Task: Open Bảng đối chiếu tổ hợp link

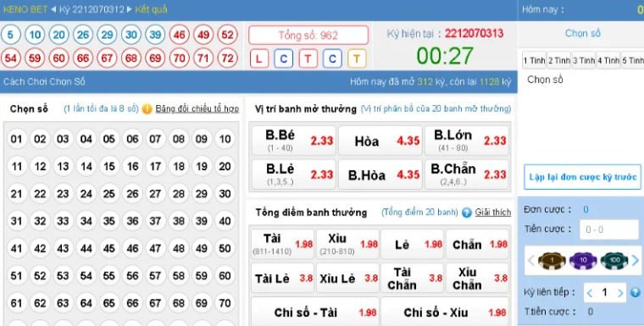Action: pyautogui.click(x=197, y=108)
